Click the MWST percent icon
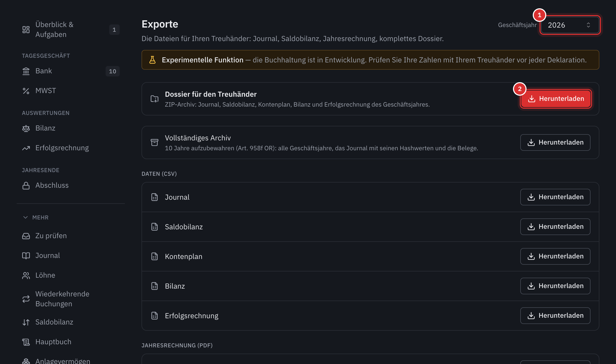This screenshot has height=364, width=616. [x=26, y=91]
